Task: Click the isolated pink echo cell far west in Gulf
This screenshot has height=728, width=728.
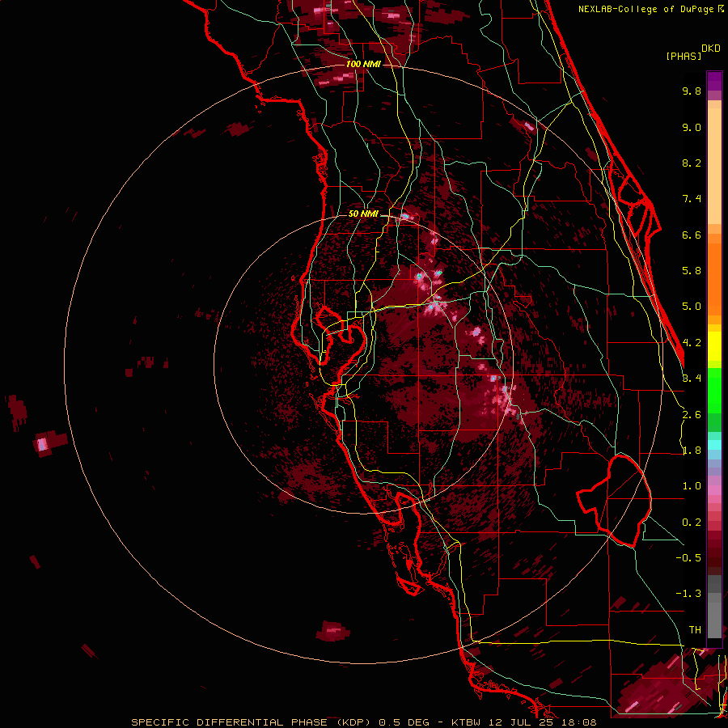Action: (43, 444)
